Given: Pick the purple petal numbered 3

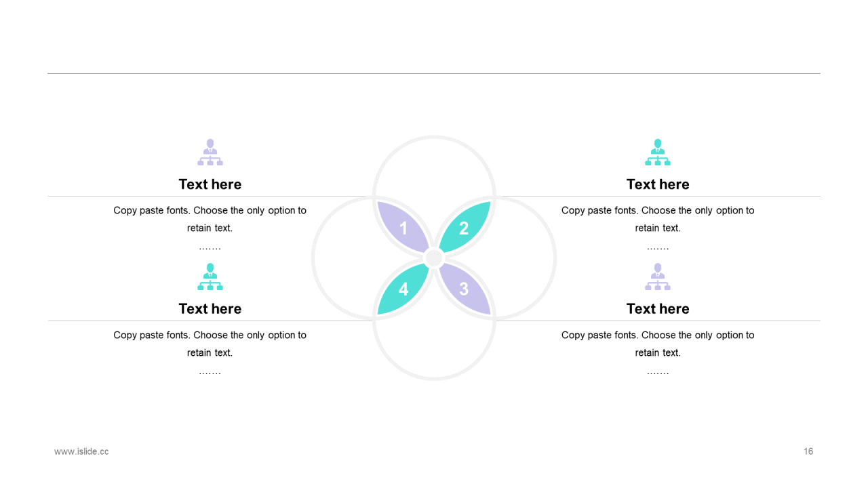Looking at the screenshot, I should [465, 289].
